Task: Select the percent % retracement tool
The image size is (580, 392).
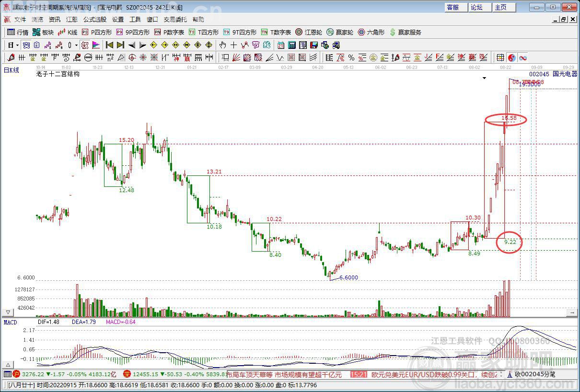Action: [351, 58]
